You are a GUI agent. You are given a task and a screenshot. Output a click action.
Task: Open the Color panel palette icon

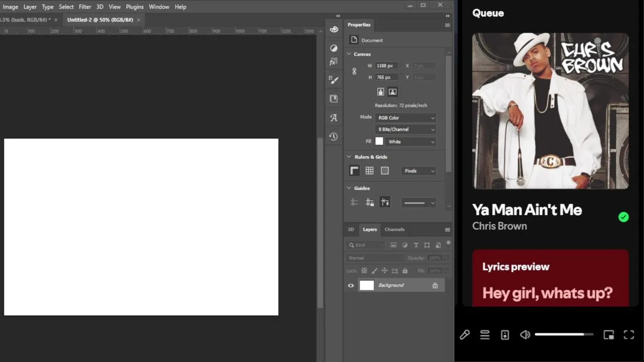(334, 29)
